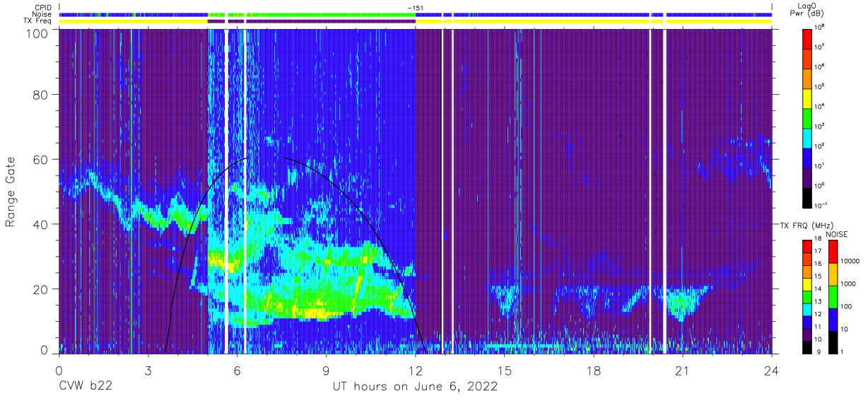Click the 'Range Gate' y-axis title
Screen dimensions: 868x401
tap(11, 192)
